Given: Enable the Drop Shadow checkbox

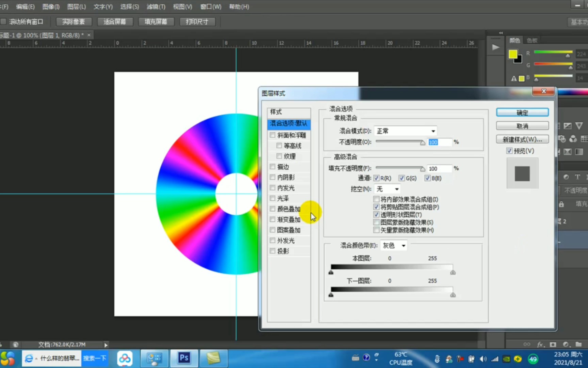Looking at the screenshot, I should [272, 251].
